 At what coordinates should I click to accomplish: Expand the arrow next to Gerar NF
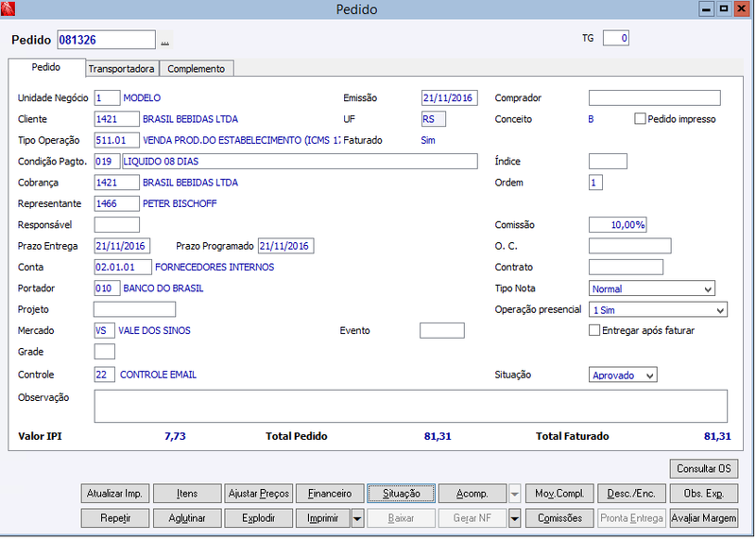514,518
